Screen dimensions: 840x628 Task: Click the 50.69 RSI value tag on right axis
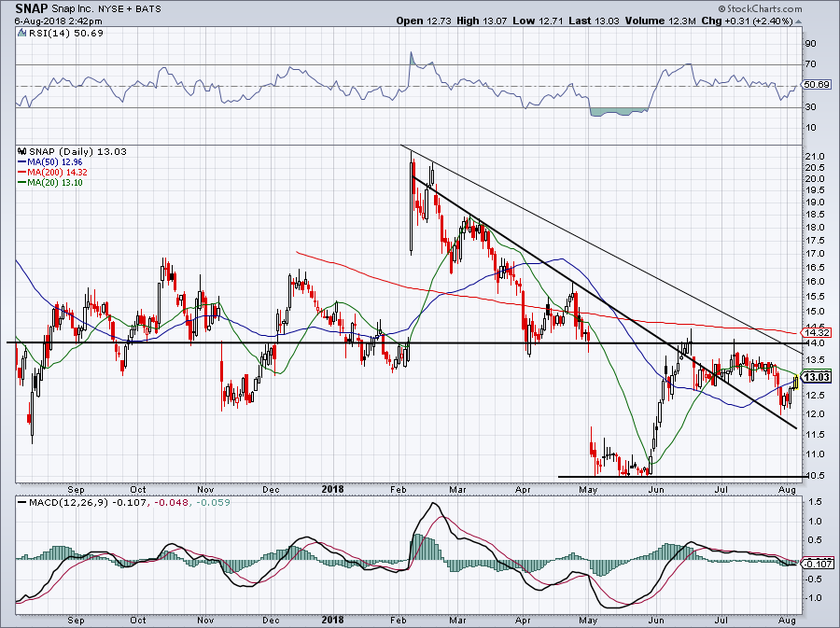(x=816, y=85)
